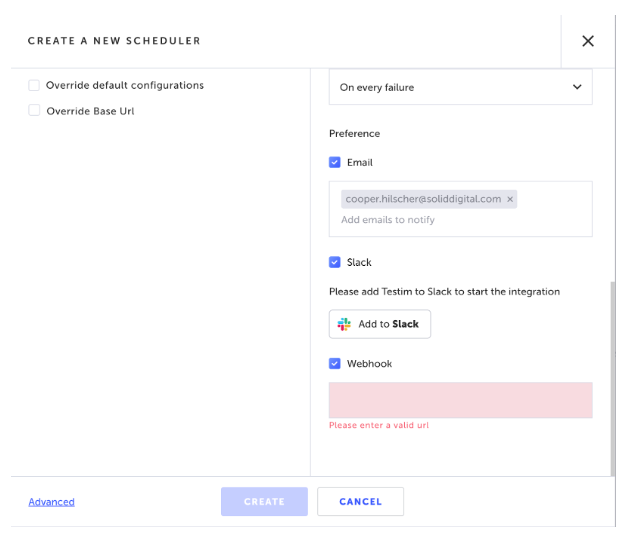Cancel the scheduler creation
Viewport: 630px width, 534px height.
click(360, 501)
